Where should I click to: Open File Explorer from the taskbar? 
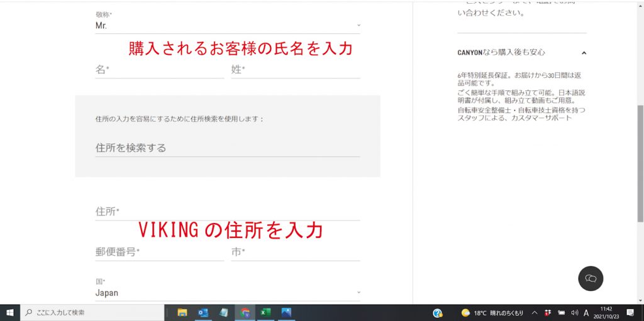182,312
